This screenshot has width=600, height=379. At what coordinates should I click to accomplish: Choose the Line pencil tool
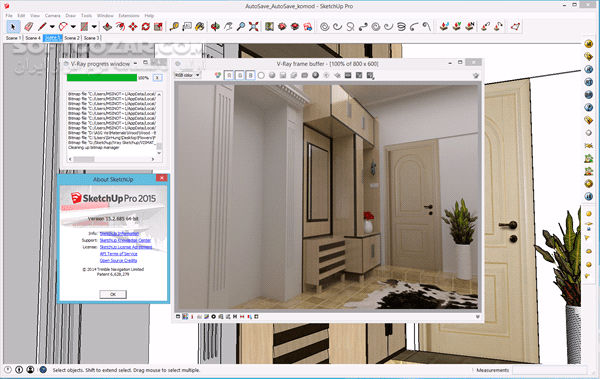coord(42,27)
